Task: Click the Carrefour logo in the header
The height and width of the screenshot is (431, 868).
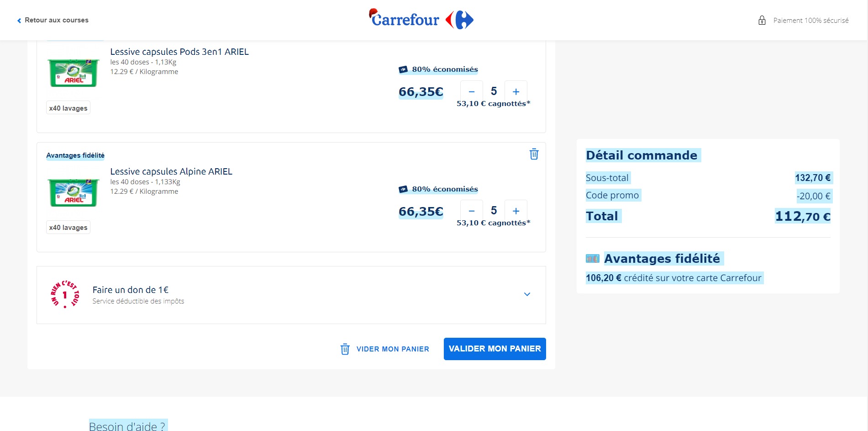Action: [421, 20]
